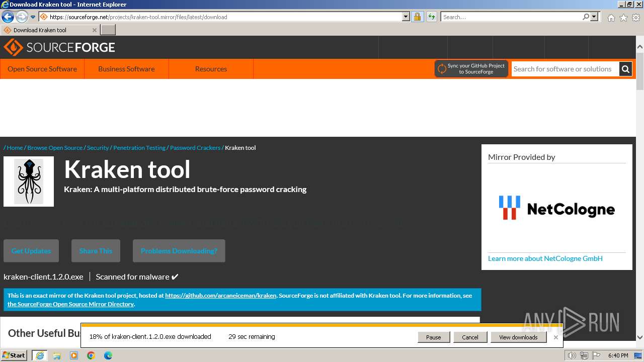Open the recent pages dropdown arrow
The height and width of the screenshot is (362, 644).
(x=33, y=17)
